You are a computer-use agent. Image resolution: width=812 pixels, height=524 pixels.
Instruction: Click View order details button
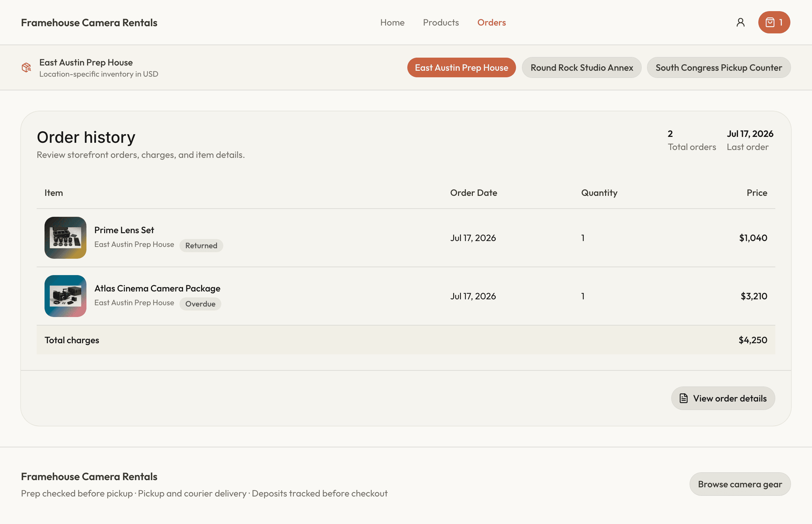[723, 398]
